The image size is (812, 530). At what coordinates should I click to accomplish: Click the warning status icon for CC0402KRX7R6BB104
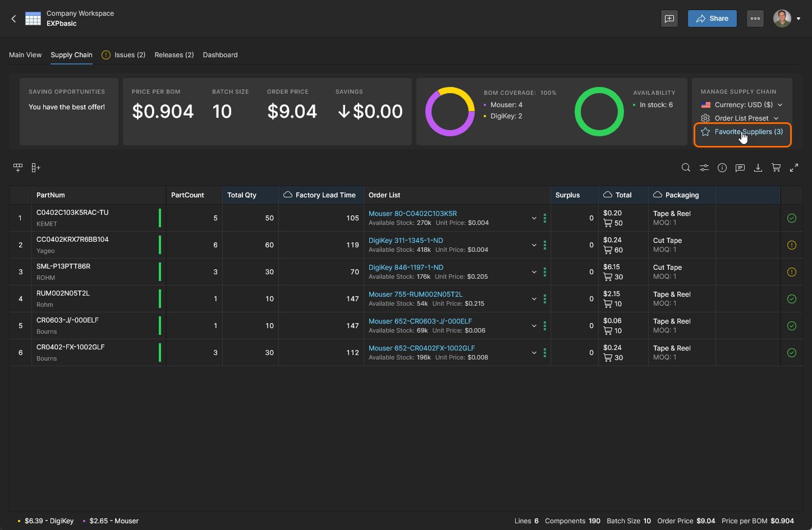792,245
